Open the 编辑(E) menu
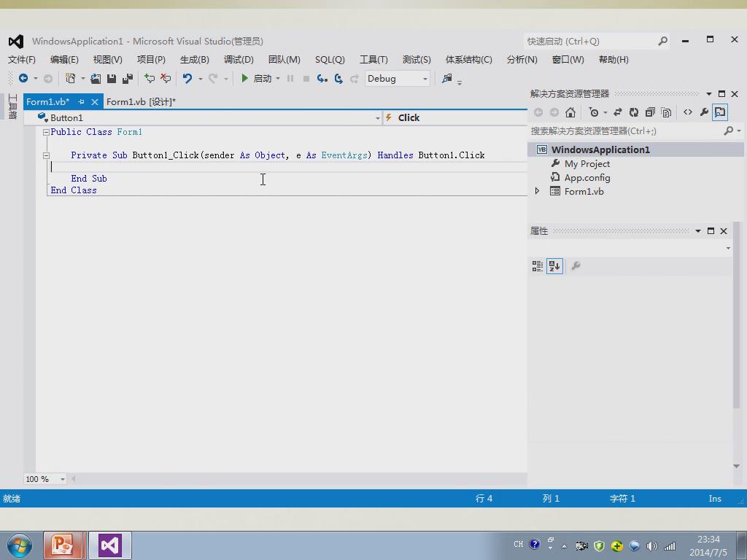The image size is (747, 560). click(64, 60)
